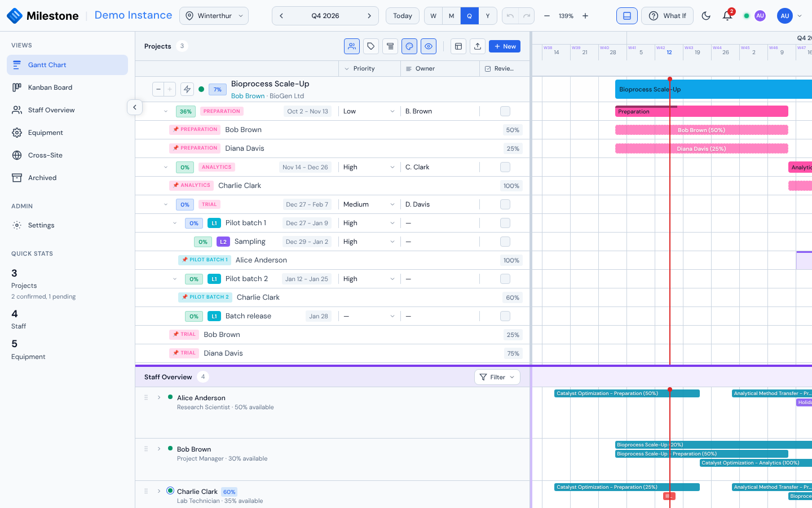Click the Priority column header chevron

point(347,69)
